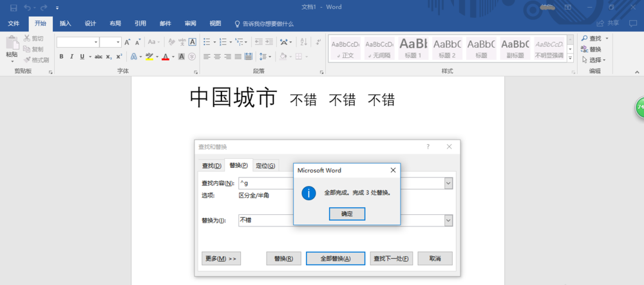Click the help question mark in Find and Replace dialog
This screenshot has height=285, width=644.
pos(428,147)
